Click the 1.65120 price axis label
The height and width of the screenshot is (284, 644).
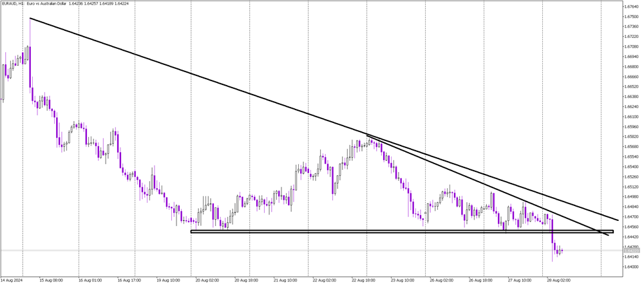point(631,187)
